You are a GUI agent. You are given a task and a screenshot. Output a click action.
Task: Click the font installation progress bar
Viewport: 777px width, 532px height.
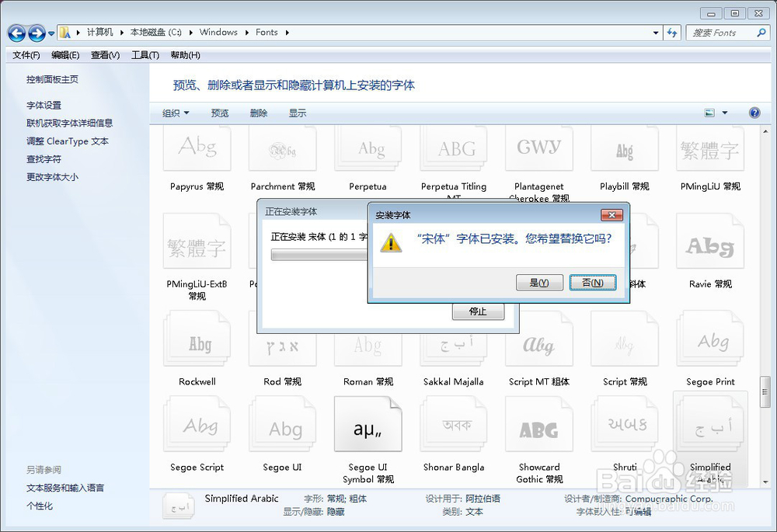coord(319,254)
